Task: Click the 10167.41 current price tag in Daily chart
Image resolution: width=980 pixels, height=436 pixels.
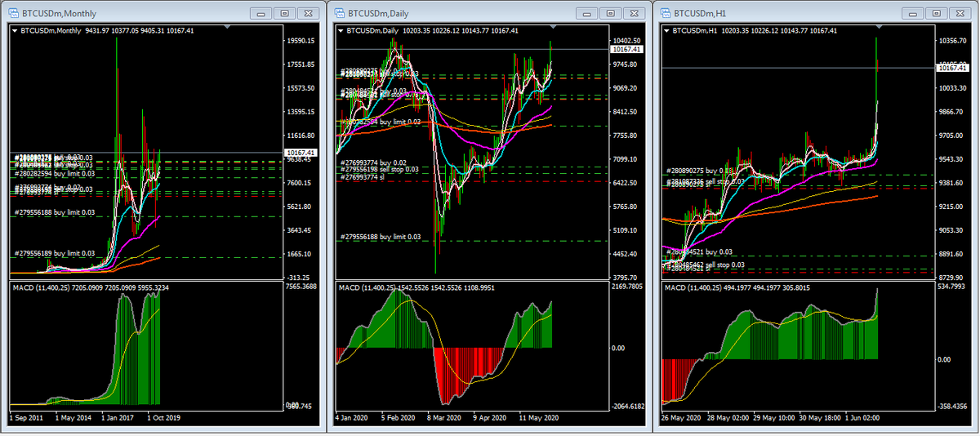Action: 626,49
